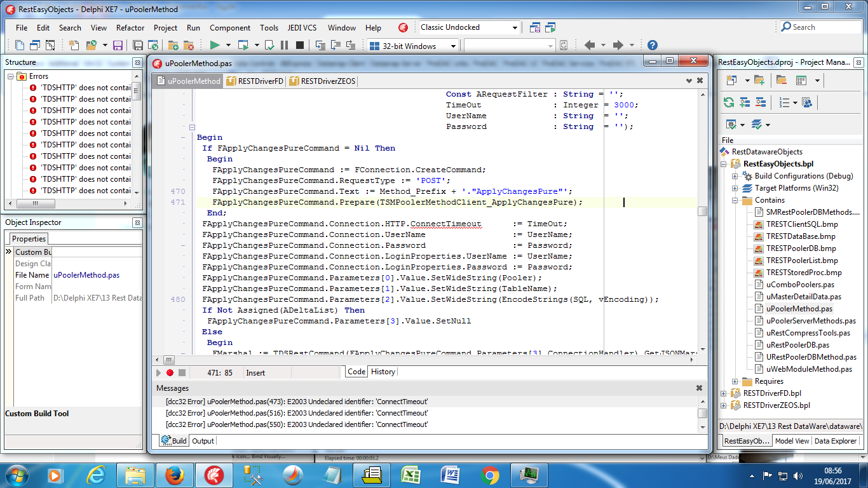Click the red record macro button

[170, 372]
